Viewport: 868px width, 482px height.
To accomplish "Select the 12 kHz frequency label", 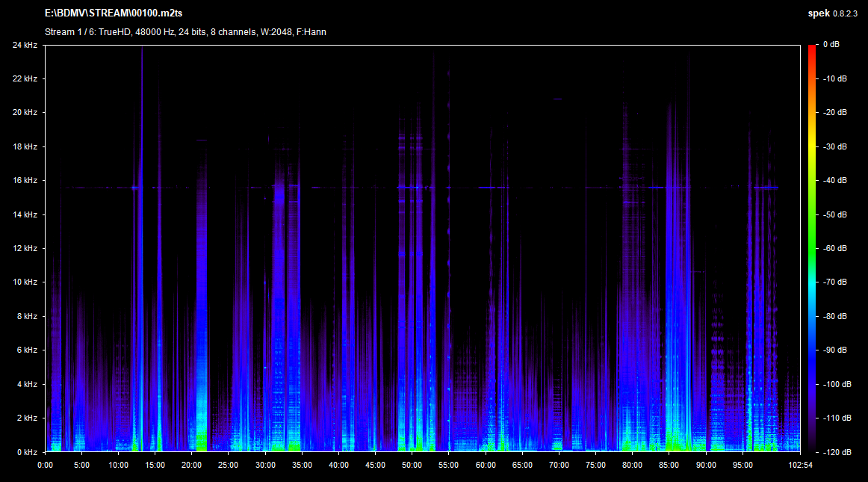I will click(25, 248).
